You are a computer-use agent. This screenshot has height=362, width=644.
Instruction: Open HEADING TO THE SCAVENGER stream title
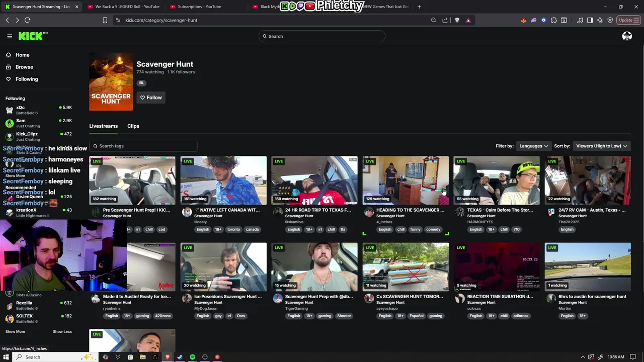(x=410, y=210)
